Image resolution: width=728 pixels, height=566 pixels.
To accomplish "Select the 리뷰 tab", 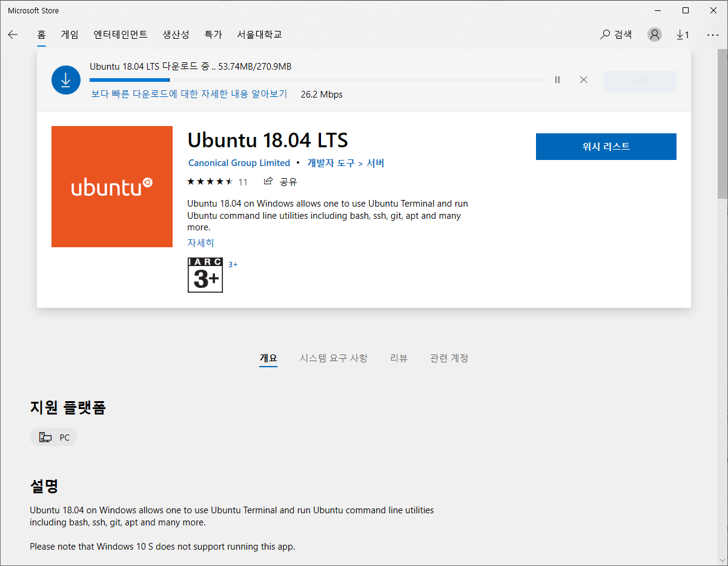I will [399, 358].
